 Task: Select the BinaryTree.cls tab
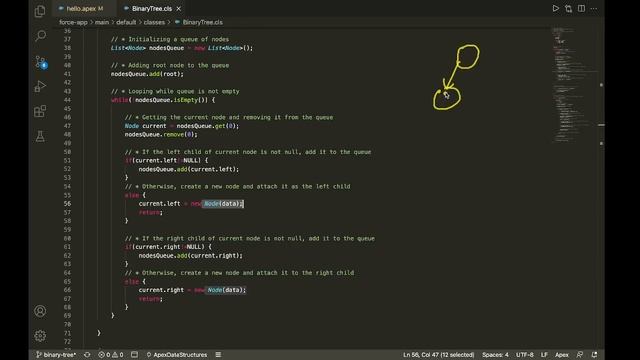coord(151,8)
